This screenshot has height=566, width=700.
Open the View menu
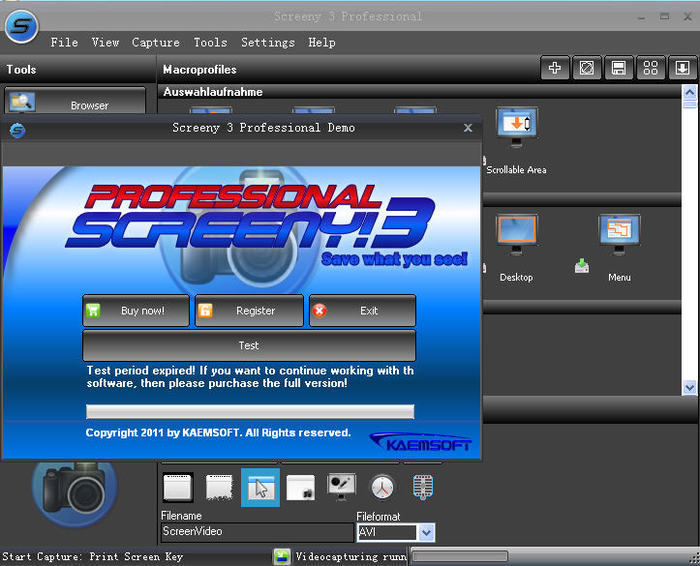pos(105,42)
